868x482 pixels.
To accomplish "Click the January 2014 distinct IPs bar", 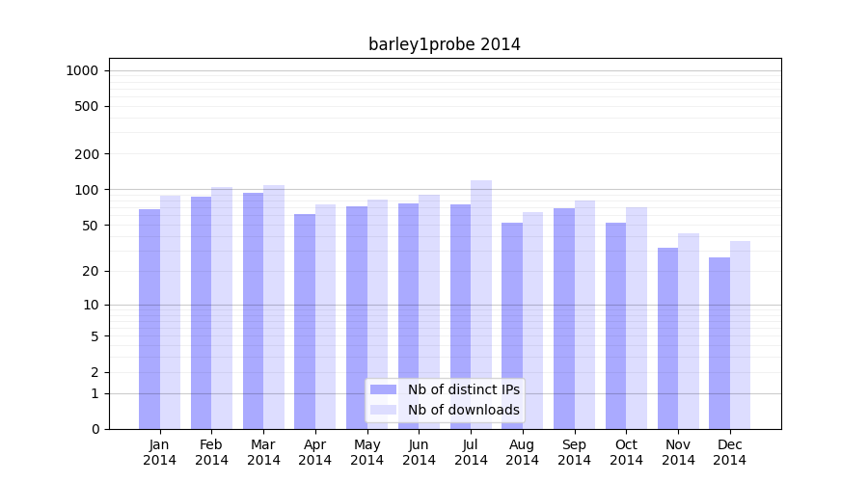I will point(149,319).
